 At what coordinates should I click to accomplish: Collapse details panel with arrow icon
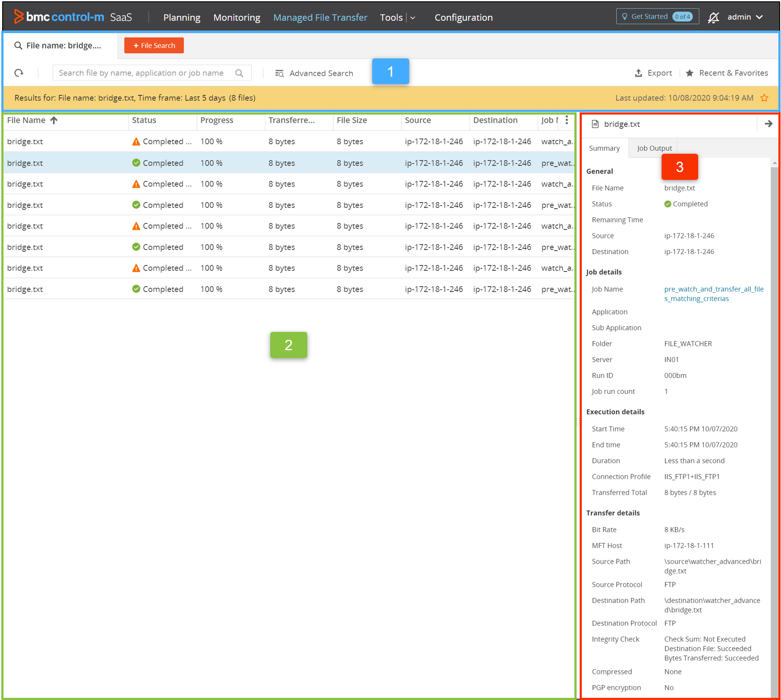(768, 124)
